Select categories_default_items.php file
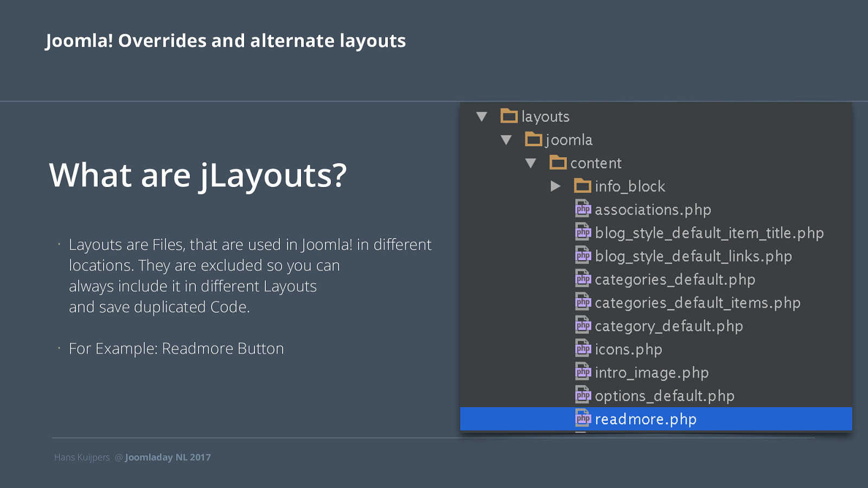Image resolution: width=868 pixels, height=488 pixels. pyautogui.click(x=698, y=303)
